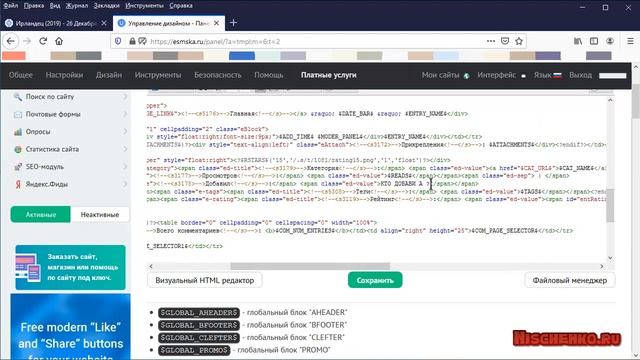Screen dimensions: 640x360
Task: Click the $GLOBAL_AHEADER$ code tag
Action: coord(199,312)
